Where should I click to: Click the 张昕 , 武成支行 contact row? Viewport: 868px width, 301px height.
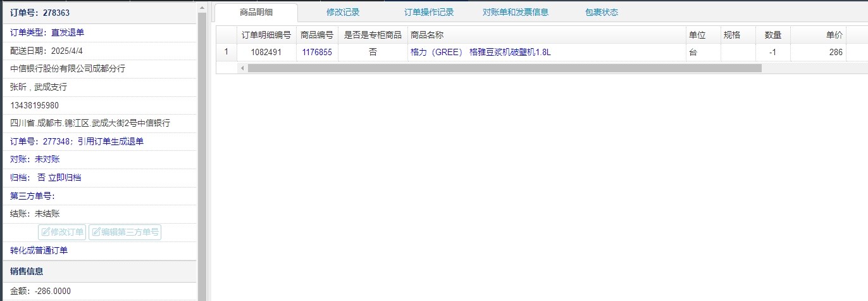pyautogui.click(x=100, y=87)
